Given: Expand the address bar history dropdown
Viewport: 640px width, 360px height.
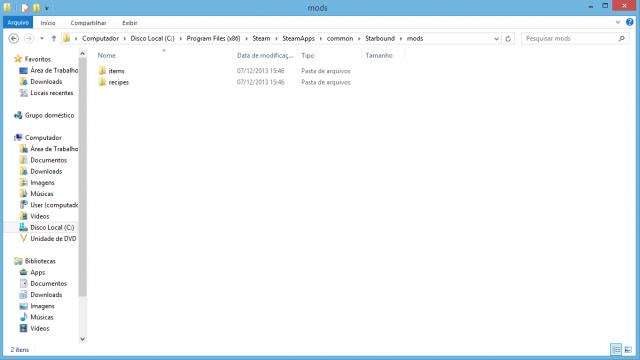Looking at the screenshot, I should [496, 39].
